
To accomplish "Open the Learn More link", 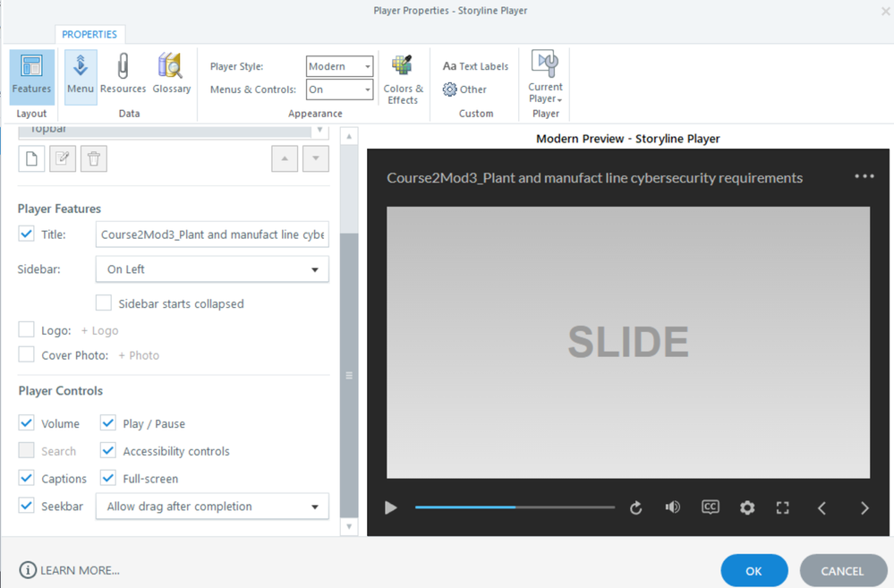I will pyautogui.click(x=70, y=570).
